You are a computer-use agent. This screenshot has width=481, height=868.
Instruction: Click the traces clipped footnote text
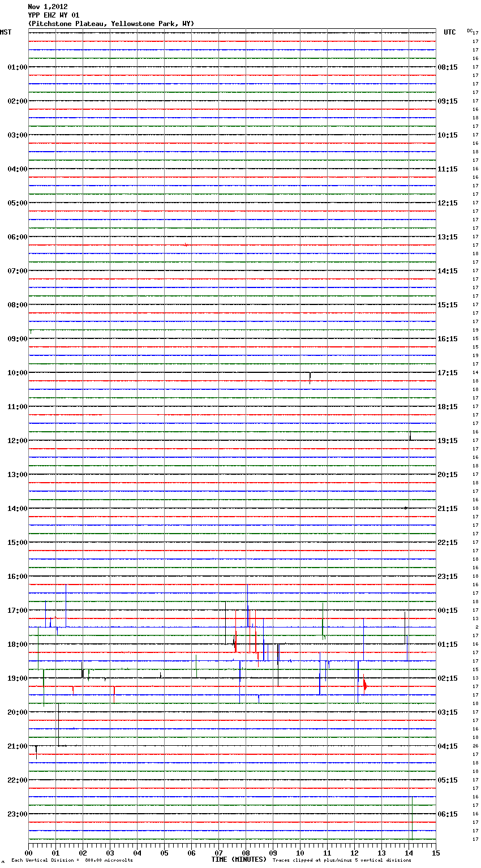click(x=342, y=861)
